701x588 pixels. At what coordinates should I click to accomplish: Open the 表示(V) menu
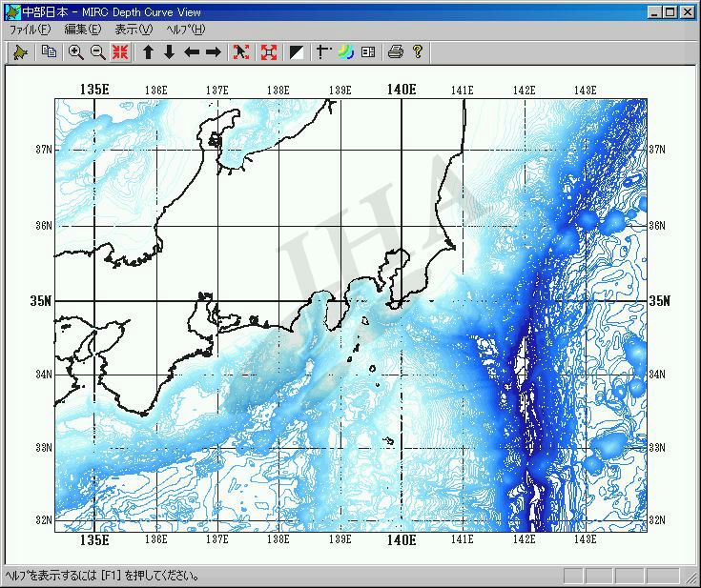(x=134, y=30)
